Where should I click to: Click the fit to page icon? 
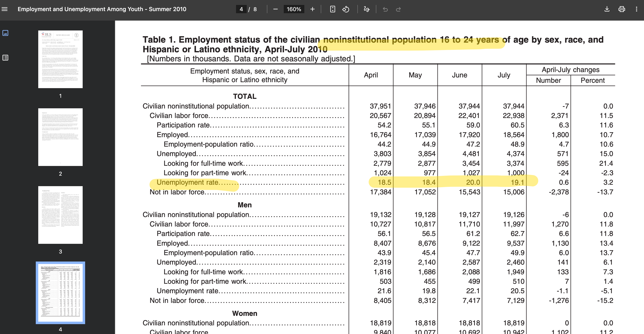point(332,9)
